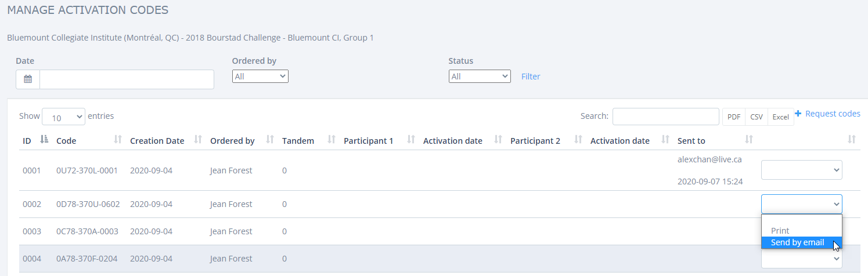This screenshot has width=868, height=276.
Task: Sort by Ordered by column icon
Action: pyautogui.click(x=269, y=140)
